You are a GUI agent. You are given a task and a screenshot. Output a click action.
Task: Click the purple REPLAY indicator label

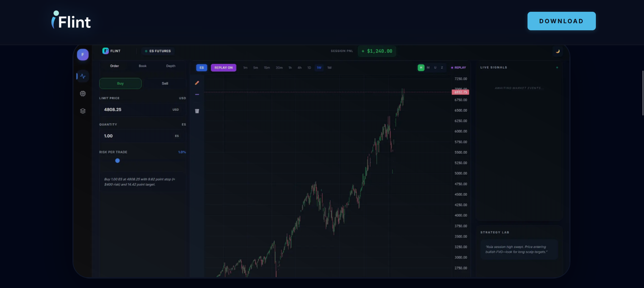point(459,68)
